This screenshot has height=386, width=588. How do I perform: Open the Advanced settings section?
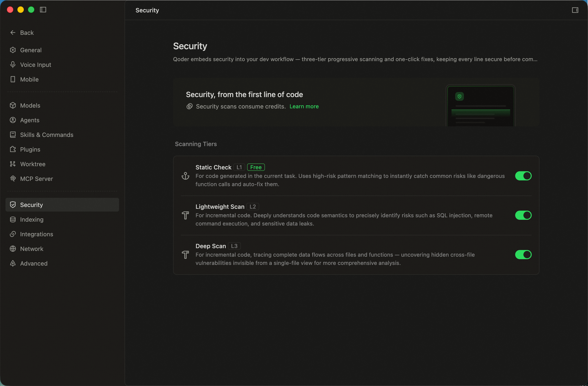click(x=62, y=264)
